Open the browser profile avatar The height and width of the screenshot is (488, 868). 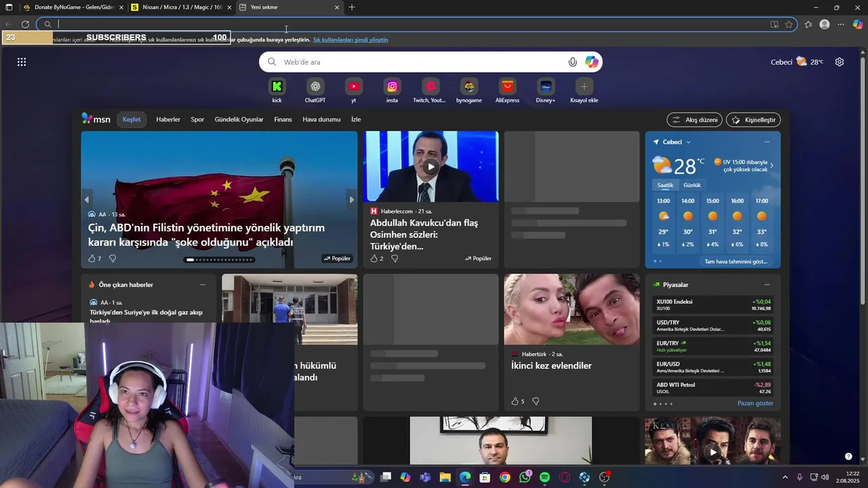coord(825,24)
